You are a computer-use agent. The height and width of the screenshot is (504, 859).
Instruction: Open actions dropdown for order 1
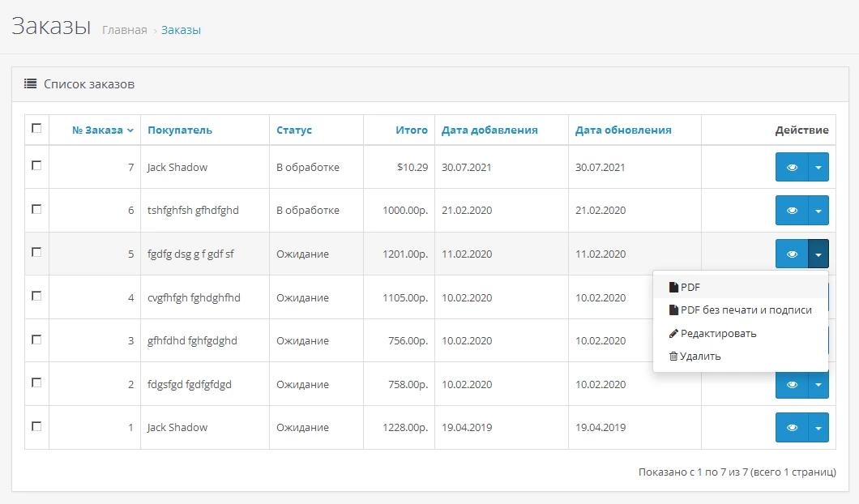coord(818,428)
